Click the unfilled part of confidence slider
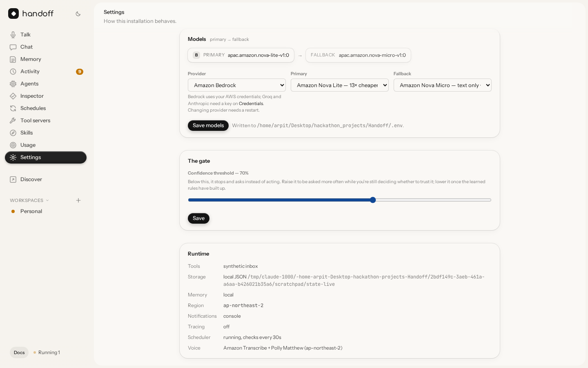The image size is (588, 368). pyautogui.click(x=433, y=200)
